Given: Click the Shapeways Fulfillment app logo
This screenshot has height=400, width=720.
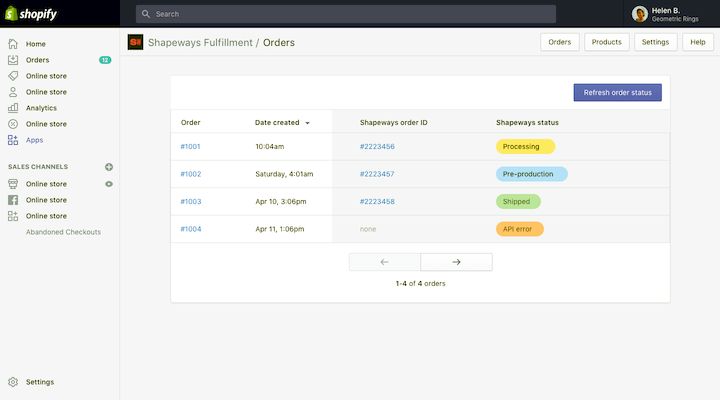Looking at the screenshot, I should tap(136, 42).
